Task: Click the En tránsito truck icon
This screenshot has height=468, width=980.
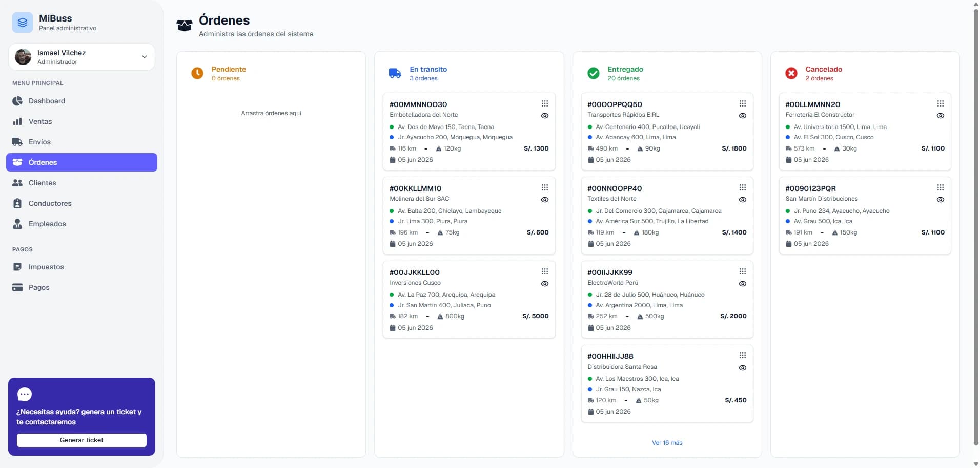Action: [395, 73]
